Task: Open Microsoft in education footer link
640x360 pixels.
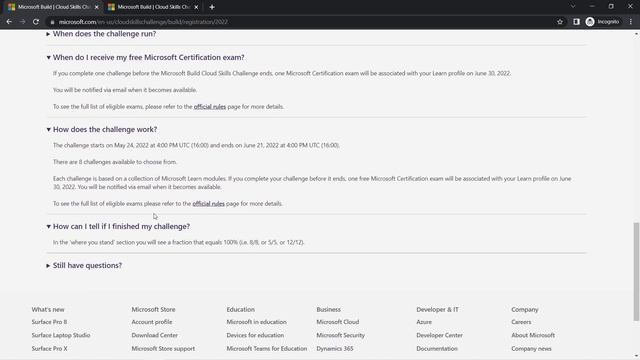Action: pyautogui.click(x=256, y=322)
